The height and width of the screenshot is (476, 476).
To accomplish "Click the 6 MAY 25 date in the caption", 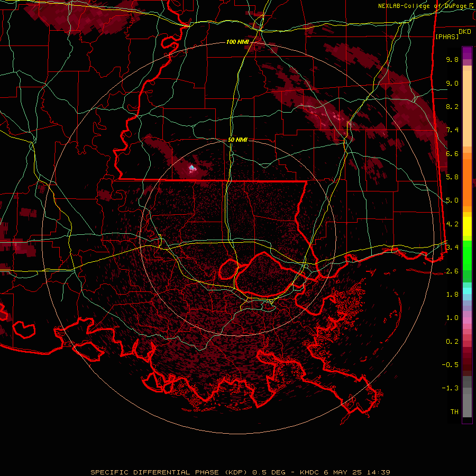I will click(344, 472).
